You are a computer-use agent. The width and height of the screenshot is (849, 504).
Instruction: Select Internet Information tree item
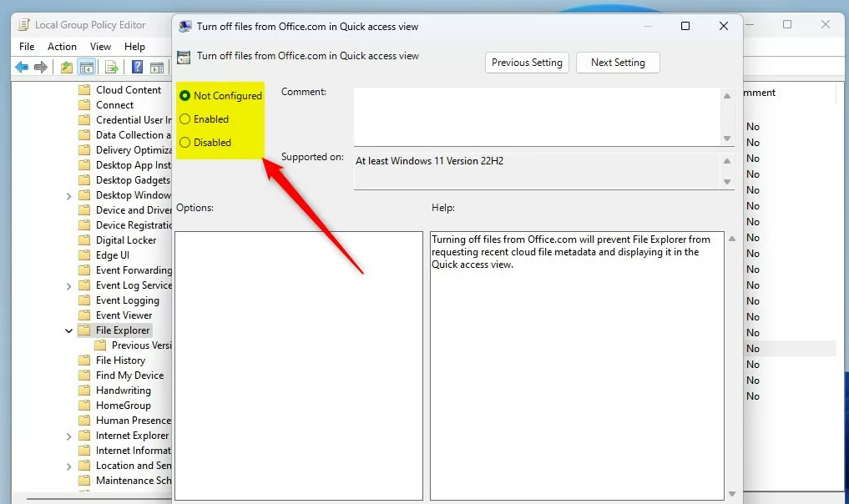(134, 451)
